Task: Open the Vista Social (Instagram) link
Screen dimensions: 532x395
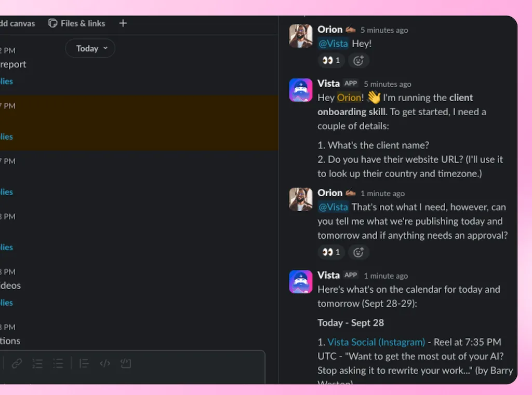Action: point(376,342)
